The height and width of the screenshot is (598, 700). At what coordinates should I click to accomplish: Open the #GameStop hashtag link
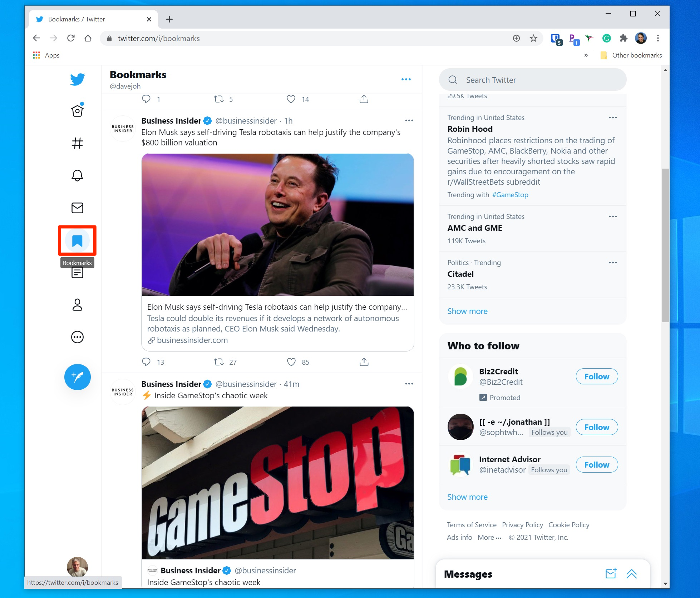[510, 195]
